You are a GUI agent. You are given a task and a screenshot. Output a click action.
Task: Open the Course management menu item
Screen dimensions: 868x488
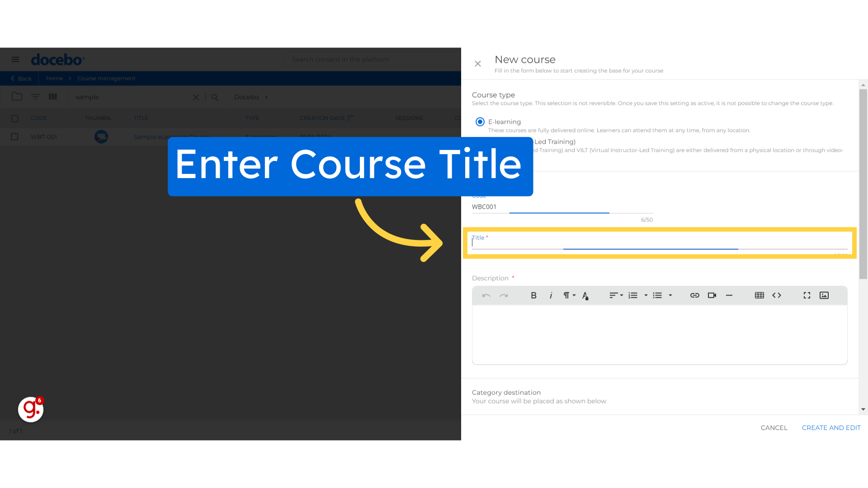[x=106, y=78]
